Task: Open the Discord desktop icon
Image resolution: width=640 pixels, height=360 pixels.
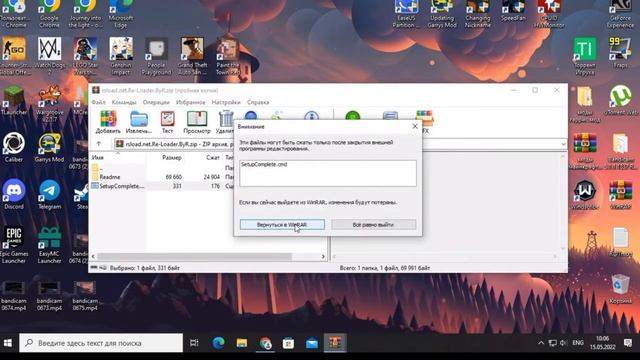Action: pyautogui.click(x=14, y=194)
